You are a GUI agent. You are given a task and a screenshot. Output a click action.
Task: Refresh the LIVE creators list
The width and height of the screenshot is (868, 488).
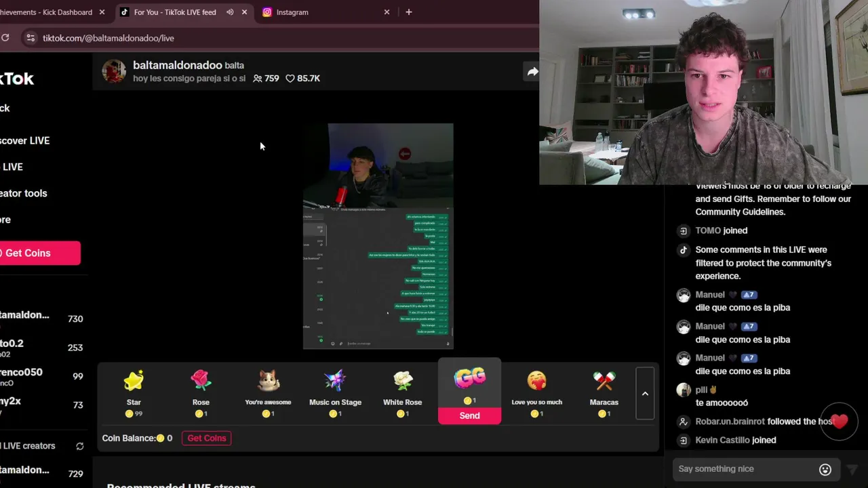point(79,446)
